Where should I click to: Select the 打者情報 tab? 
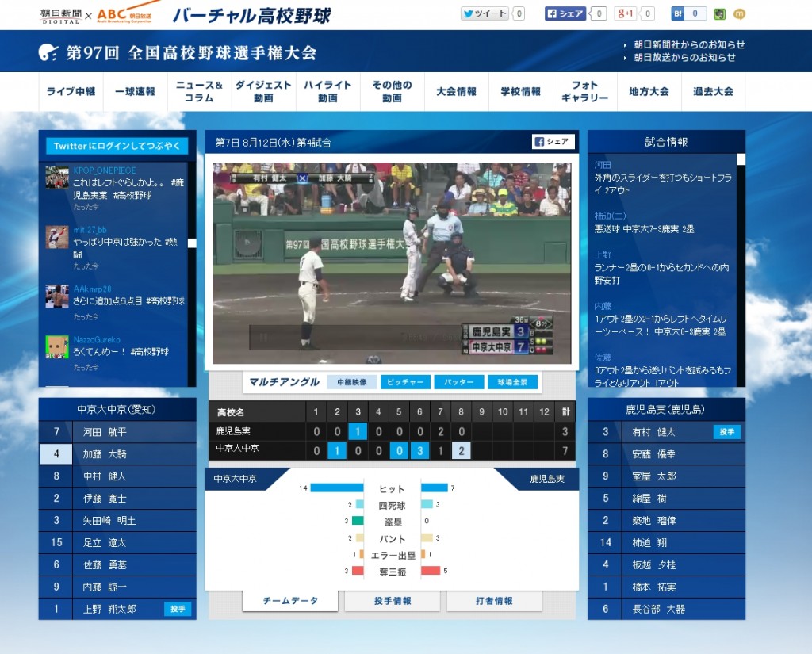click(494, 601)
